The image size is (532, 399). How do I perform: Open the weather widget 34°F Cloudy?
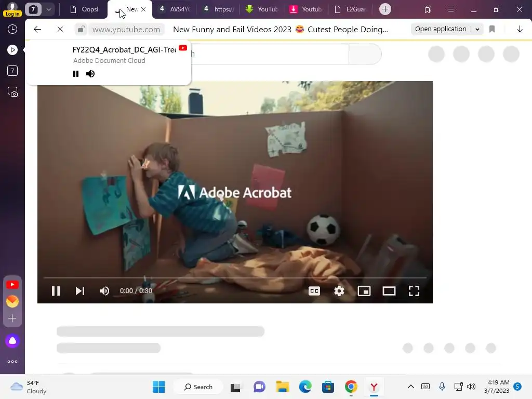29,387
